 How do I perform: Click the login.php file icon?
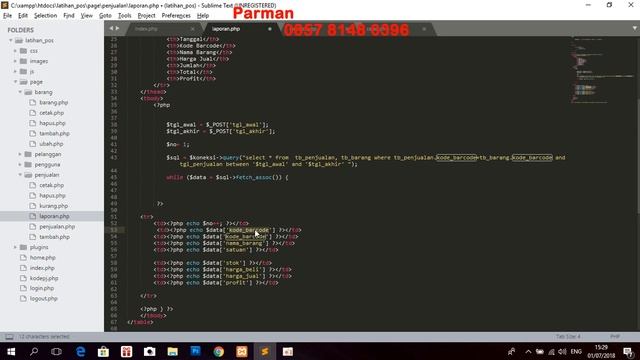tap(23, 288)
